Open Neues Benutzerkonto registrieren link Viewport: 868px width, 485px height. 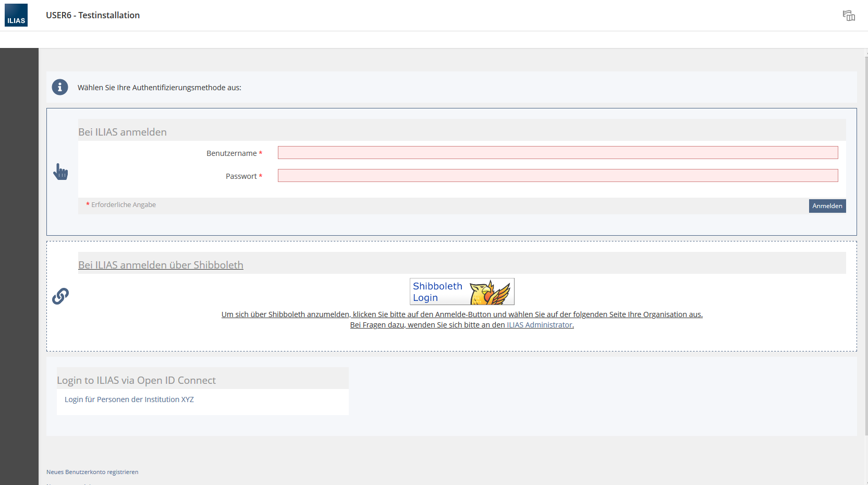[92, 472]
